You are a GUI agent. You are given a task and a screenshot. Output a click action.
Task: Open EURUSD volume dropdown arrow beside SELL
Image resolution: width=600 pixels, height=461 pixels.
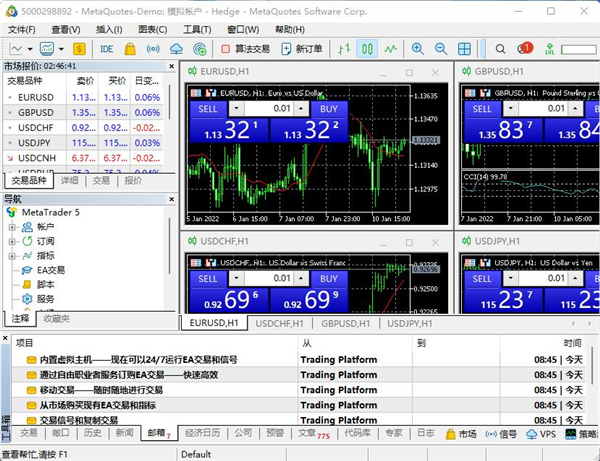coord(235,109)
